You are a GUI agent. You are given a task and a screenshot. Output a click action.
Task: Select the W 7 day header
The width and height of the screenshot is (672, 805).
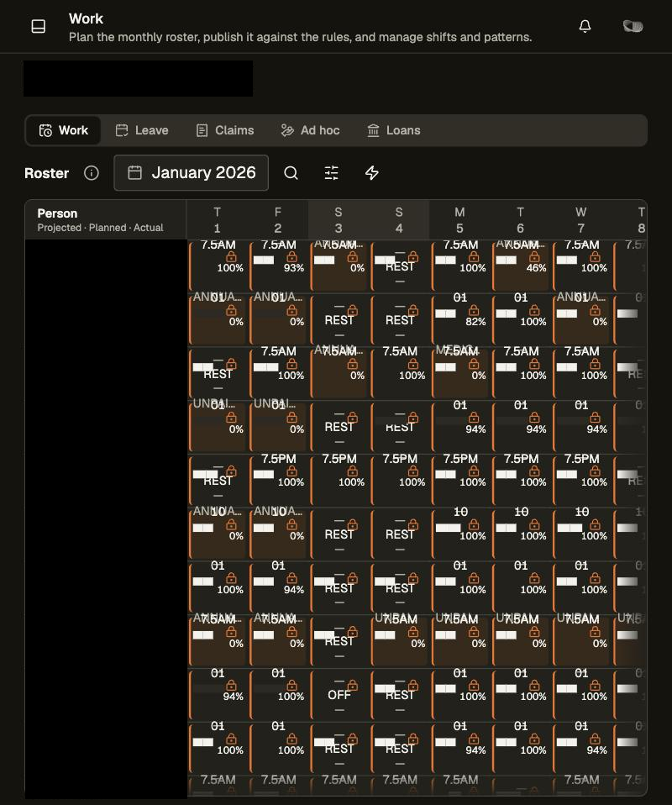click(580, 219)
